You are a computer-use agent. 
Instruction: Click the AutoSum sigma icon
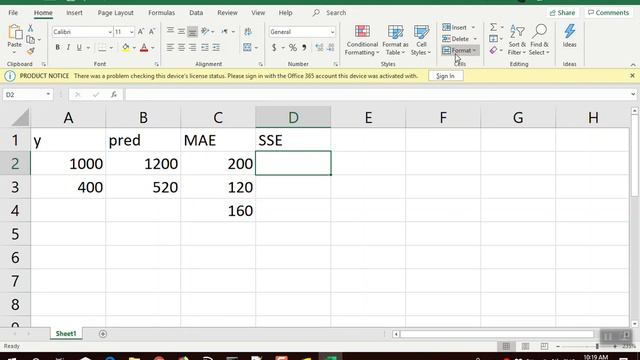coord(493,27)
